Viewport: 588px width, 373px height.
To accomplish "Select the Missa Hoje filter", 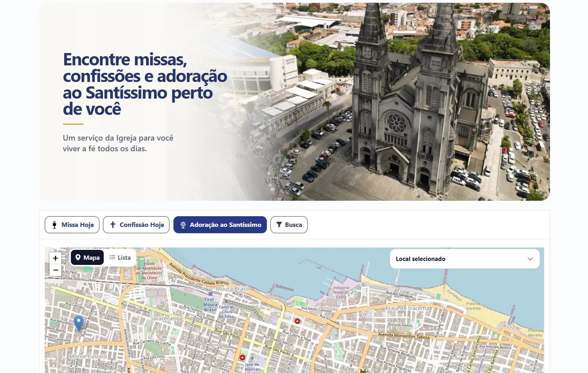I will point(72,225).
